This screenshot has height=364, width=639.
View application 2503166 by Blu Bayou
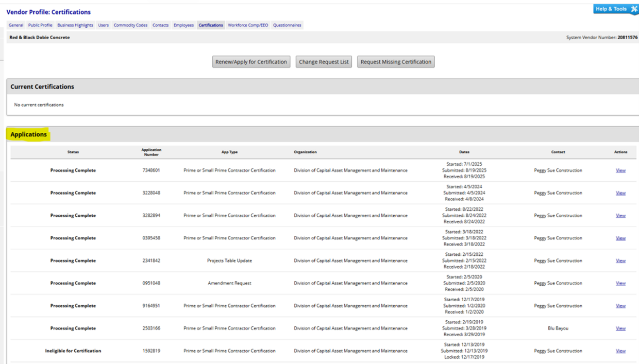click(620, 328)
